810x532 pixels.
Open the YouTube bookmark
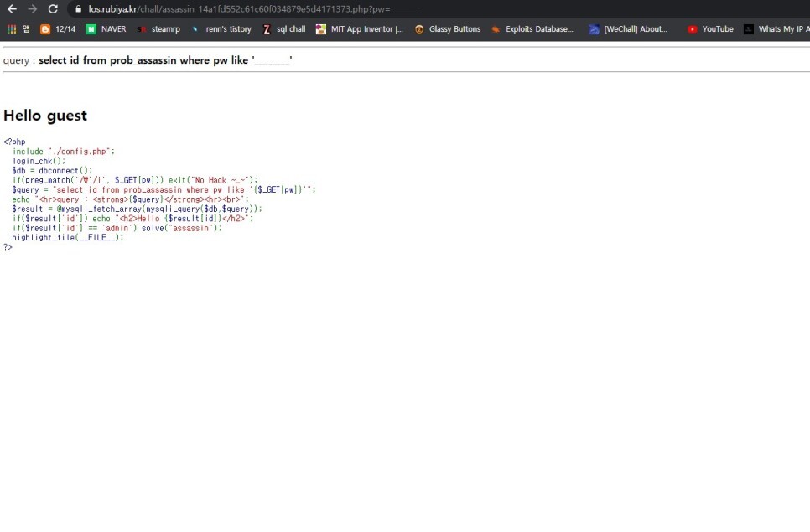point(710,29)
